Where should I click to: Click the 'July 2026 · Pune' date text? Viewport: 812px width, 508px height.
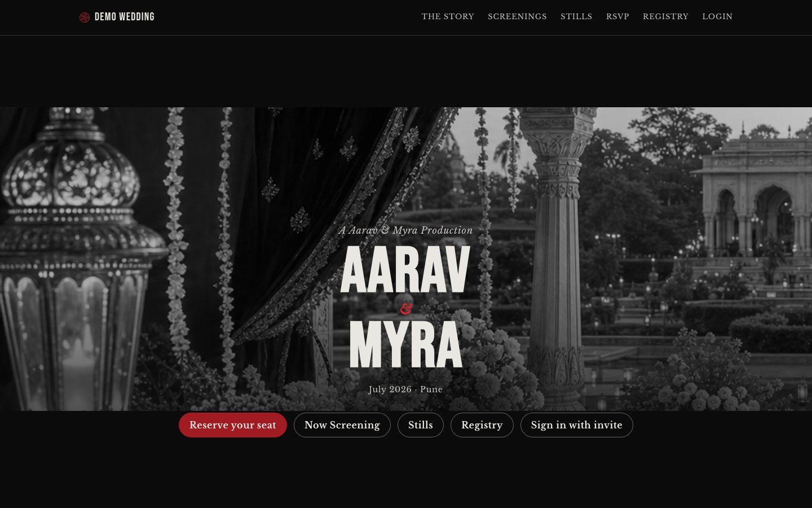(x=405, y=389)
